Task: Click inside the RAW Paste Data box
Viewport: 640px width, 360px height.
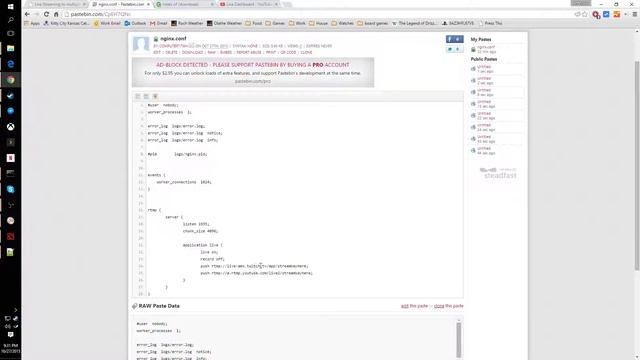Action: tap(294, 338)
